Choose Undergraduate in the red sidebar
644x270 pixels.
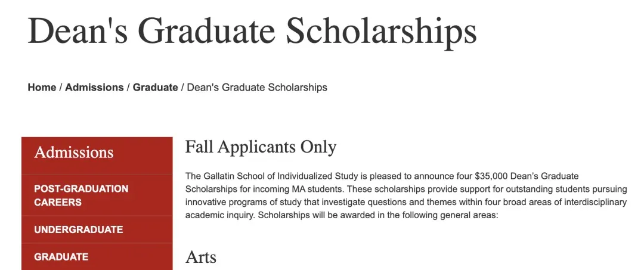point(79,229)
